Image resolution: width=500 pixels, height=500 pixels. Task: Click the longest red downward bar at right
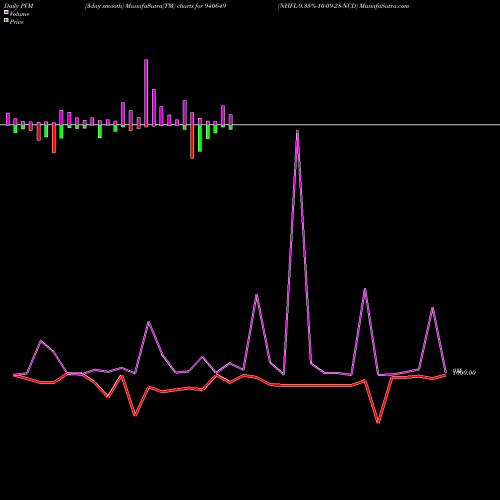[x=192, y=141]
